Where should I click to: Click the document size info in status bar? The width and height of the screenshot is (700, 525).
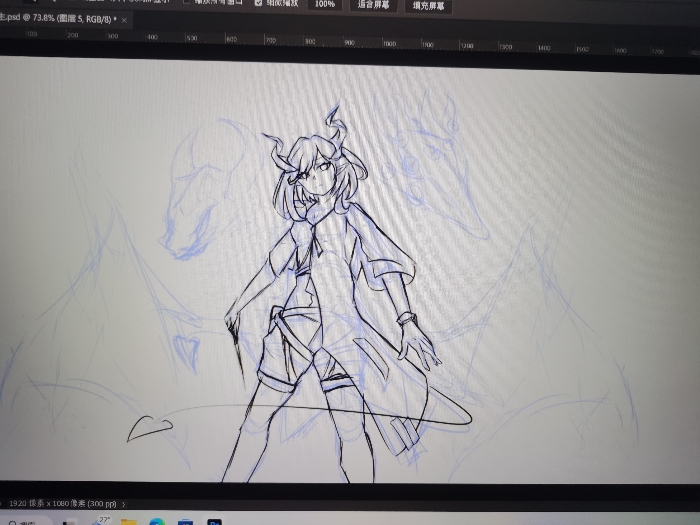(x=60, y=503)
